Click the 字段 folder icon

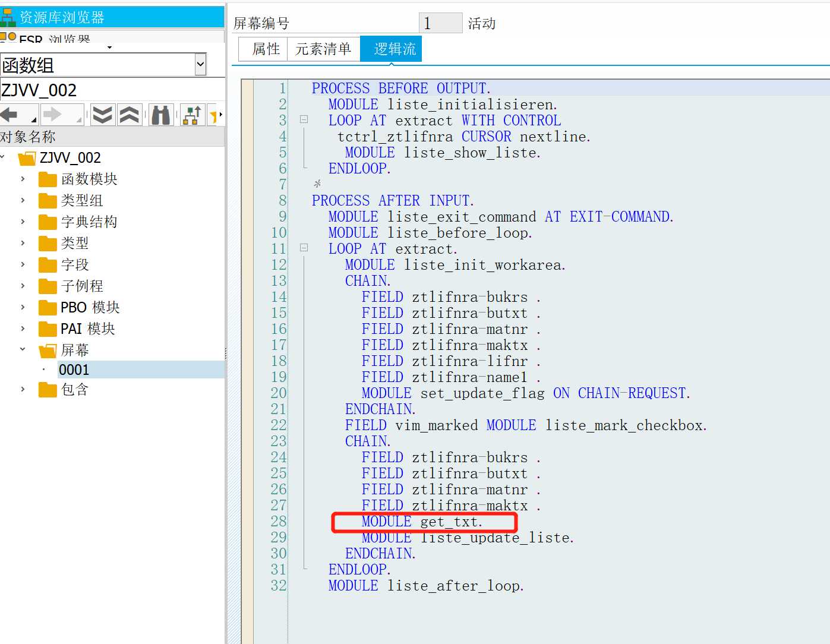[x=48, y=265]
